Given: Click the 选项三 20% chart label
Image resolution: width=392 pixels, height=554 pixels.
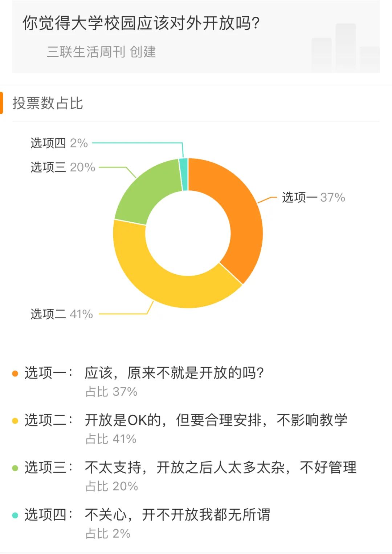Looking at the screenshot, I should (x=63, y=167).
